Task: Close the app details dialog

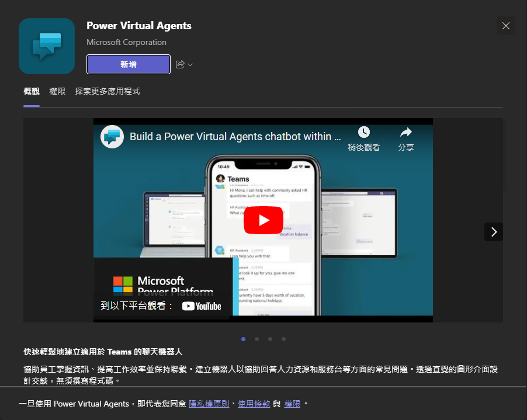Action: tap(506, 26)
